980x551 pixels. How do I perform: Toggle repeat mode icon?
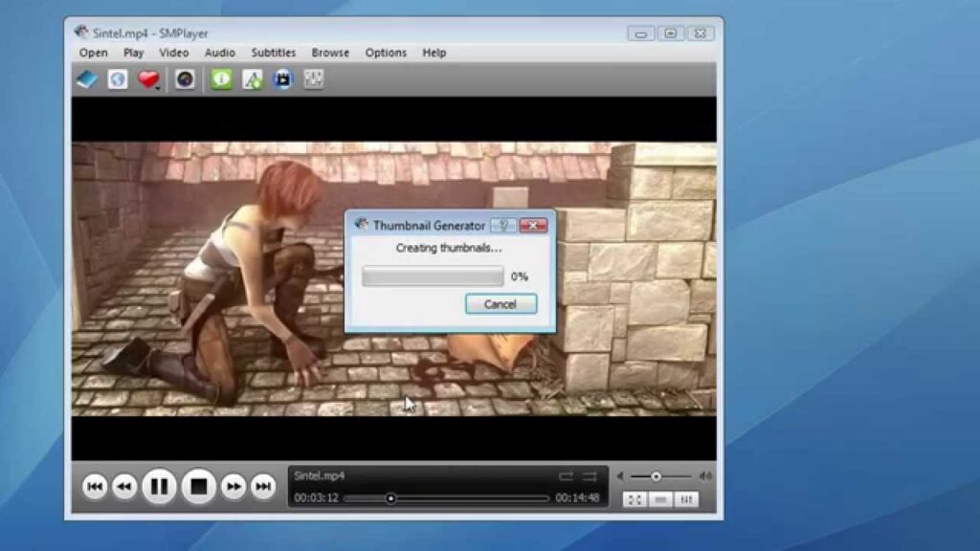coord(566,476)
